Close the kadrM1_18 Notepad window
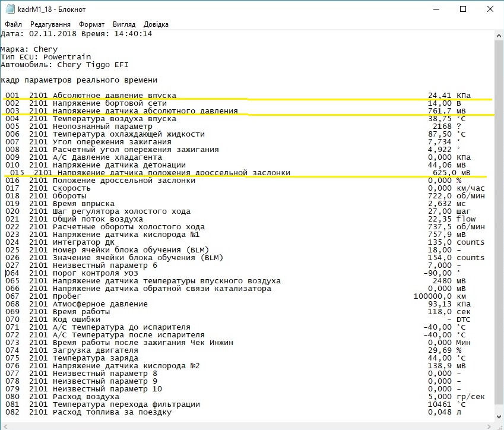The width and height of the screenshot is (504, 430). coord(490,9)
